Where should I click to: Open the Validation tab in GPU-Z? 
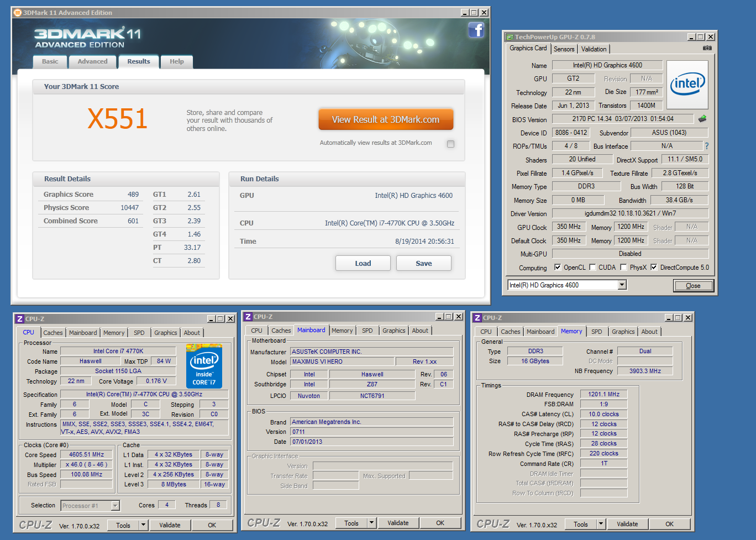click(x=594, y=49)
